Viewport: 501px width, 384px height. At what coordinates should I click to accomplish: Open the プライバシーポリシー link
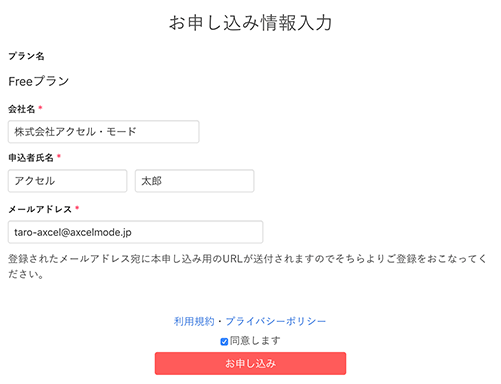[276, 321]
